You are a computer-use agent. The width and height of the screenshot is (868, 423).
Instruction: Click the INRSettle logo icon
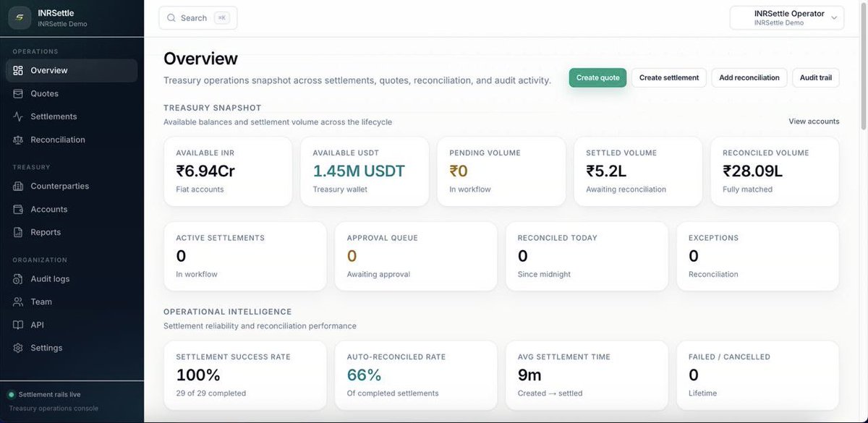(20, 17)
